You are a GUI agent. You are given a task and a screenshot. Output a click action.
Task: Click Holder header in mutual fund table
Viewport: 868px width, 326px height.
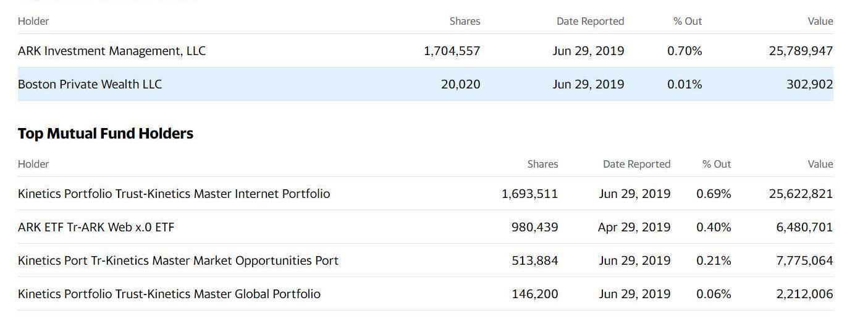33,164
